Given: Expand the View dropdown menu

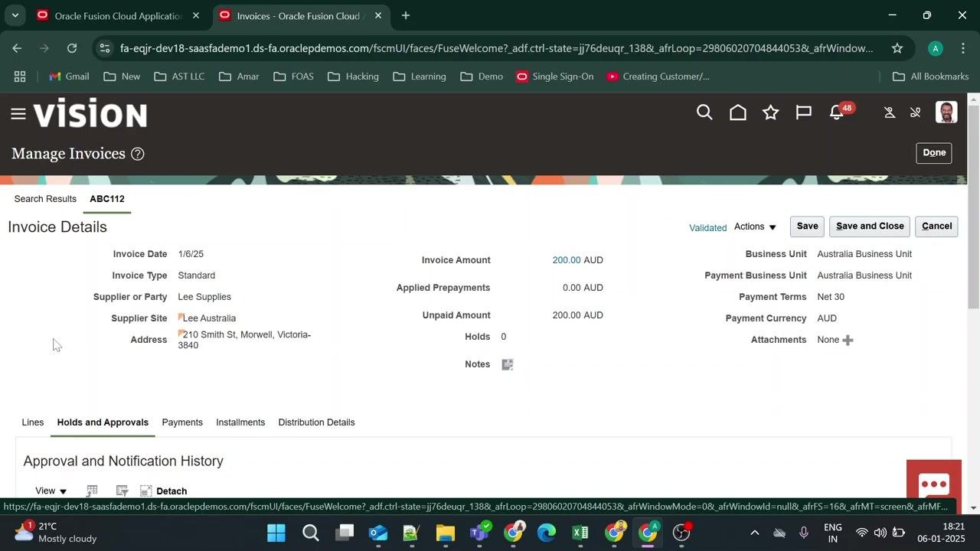Looking at the screenshot, I should coord(51,491).
